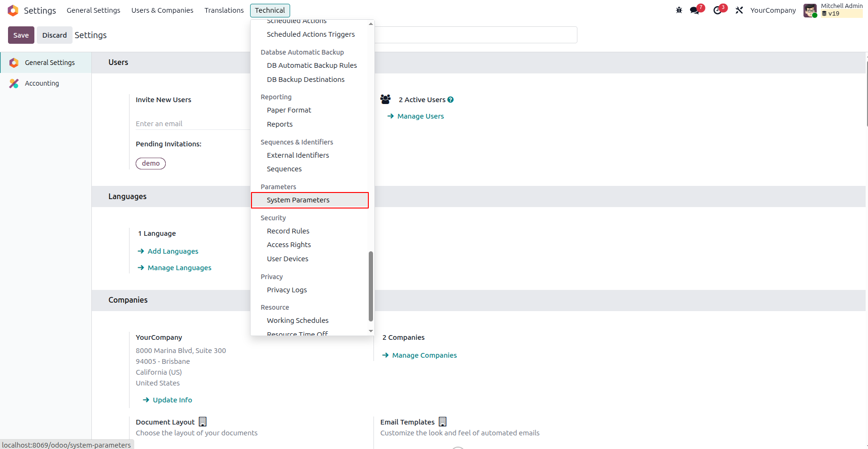This screenshot has width=868, height=449.
Task: Open the General Settings top menu
Action: click(x=93, y=10)
